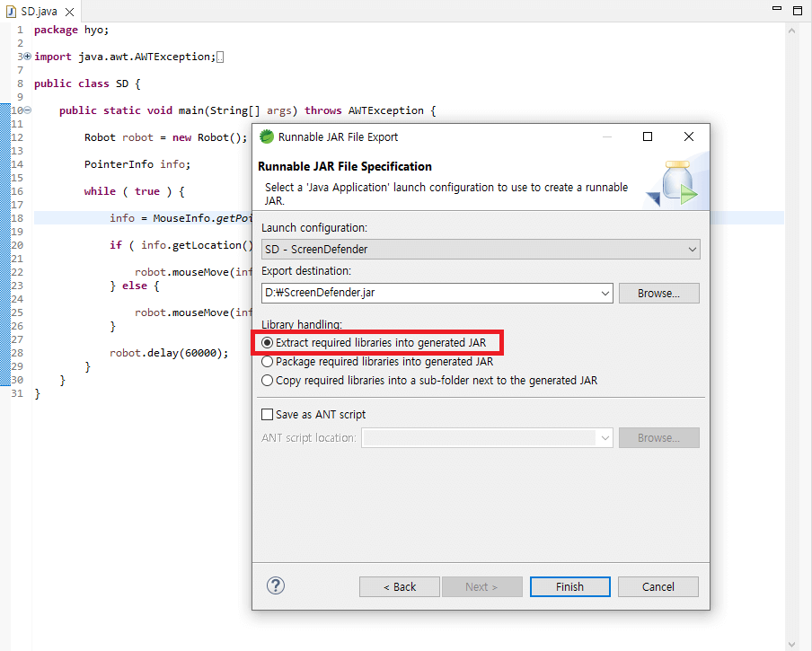Click the 'while ( true ) {' line

[135, 191]
